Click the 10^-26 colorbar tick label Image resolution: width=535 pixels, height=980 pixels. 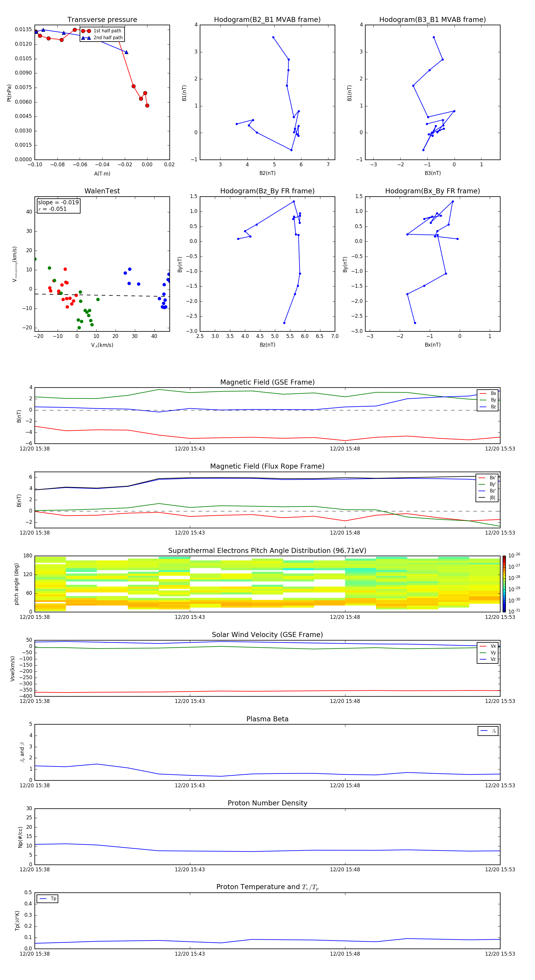514,555
